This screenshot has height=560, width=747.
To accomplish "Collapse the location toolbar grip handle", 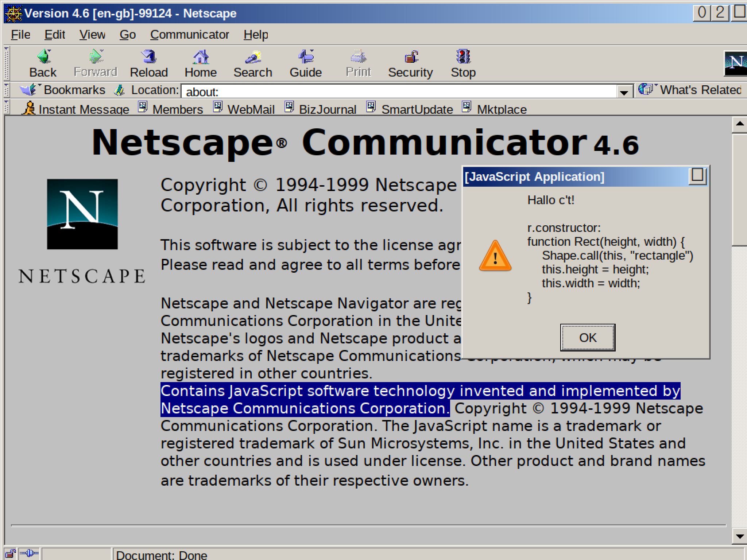I will click(x=7, y=90).
